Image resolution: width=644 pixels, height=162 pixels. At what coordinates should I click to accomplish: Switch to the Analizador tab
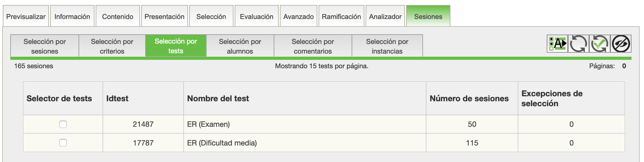coord(385,17)
